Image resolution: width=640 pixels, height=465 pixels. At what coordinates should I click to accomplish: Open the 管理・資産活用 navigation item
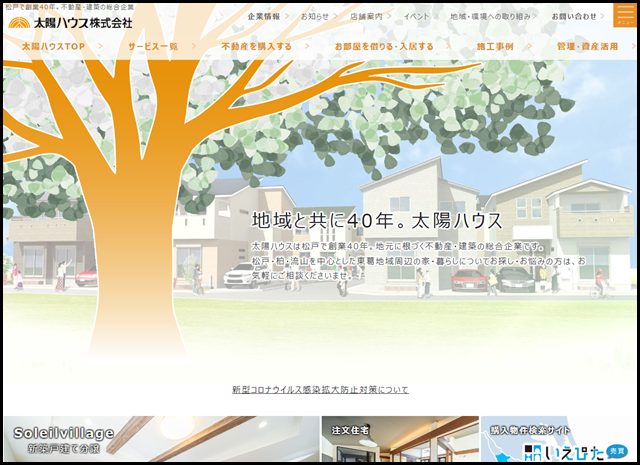click(587, 47)
